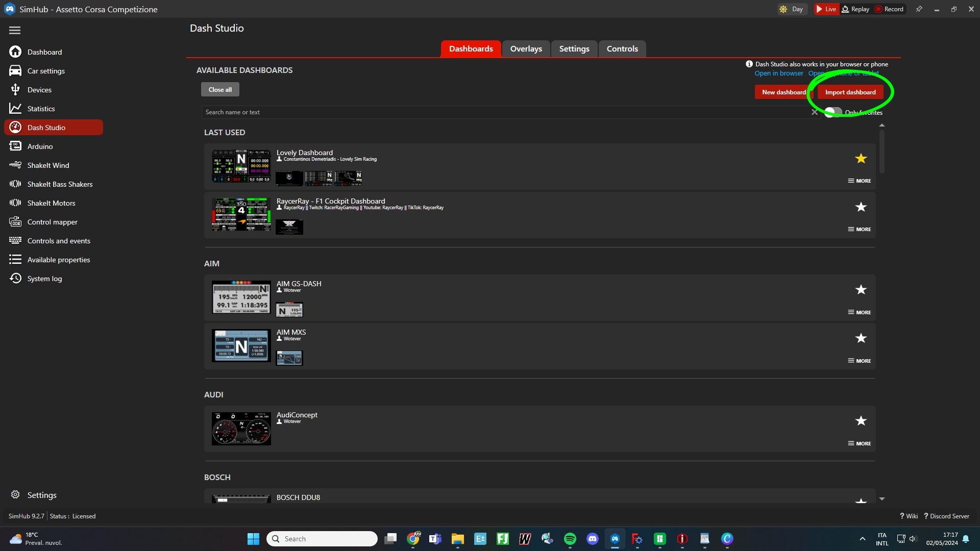Select Dash Studio in the sidebar
Viewport: 980px width, 551px height.
[x=54, y=128]
